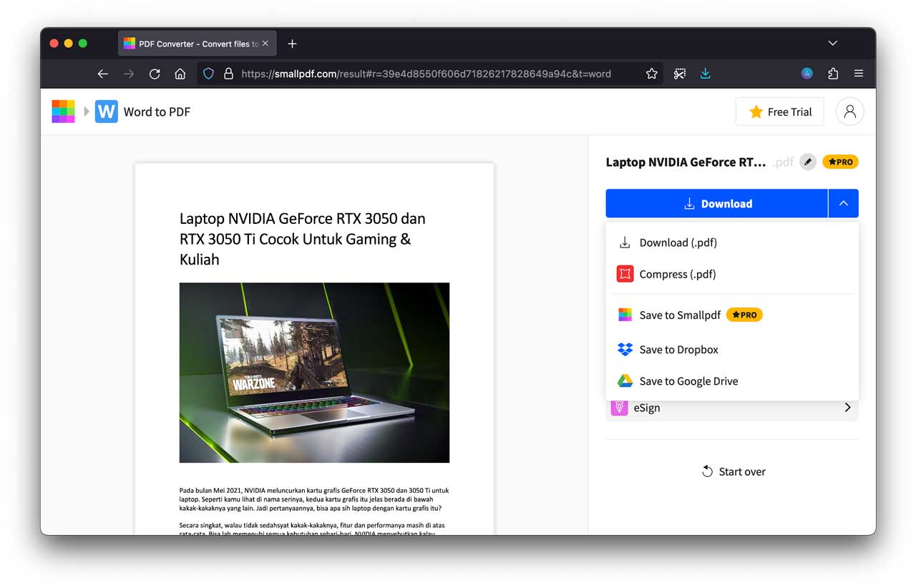Expand the eSign row arrow

[848, 408]
